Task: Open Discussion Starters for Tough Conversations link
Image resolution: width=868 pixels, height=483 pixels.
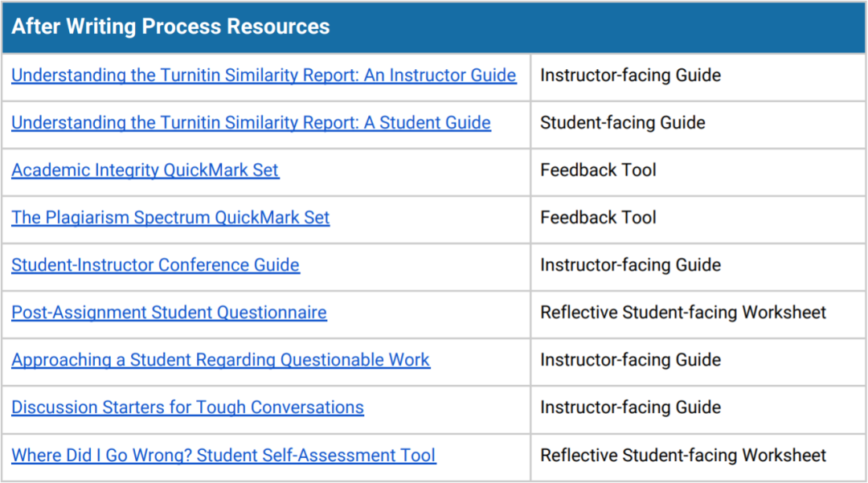Action: [187, 407]
